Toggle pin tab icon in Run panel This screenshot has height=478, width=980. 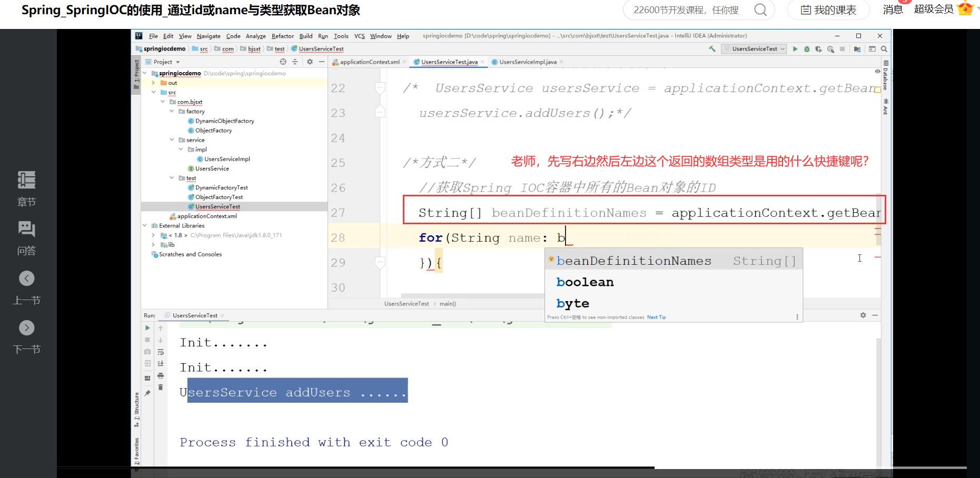point(147,393)
